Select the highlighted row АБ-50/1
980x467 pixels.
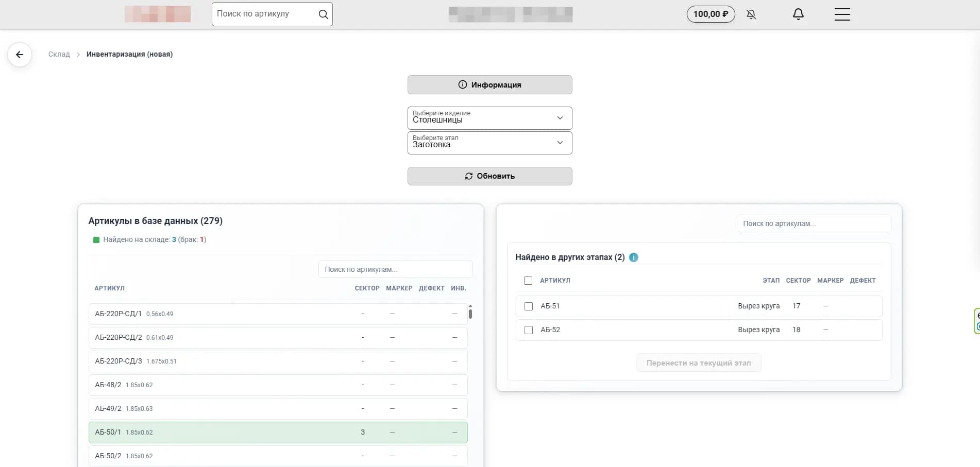tap(278, 433)
